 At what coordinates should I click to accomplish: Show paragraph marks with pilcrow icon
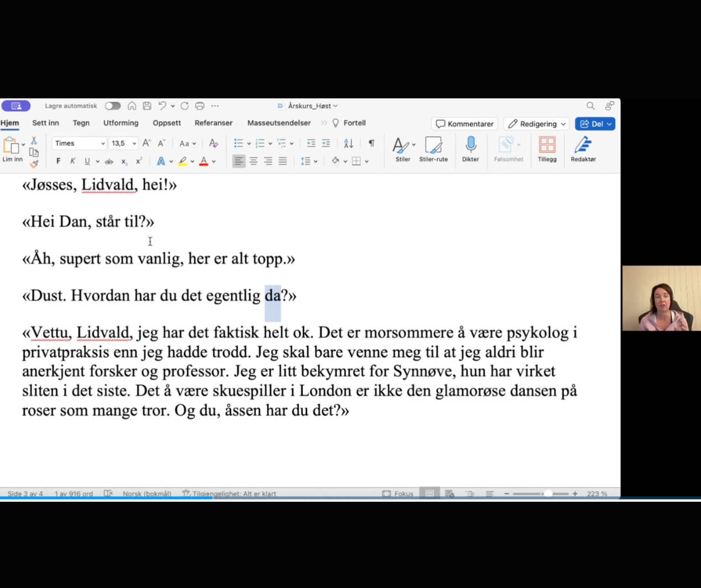372,143
